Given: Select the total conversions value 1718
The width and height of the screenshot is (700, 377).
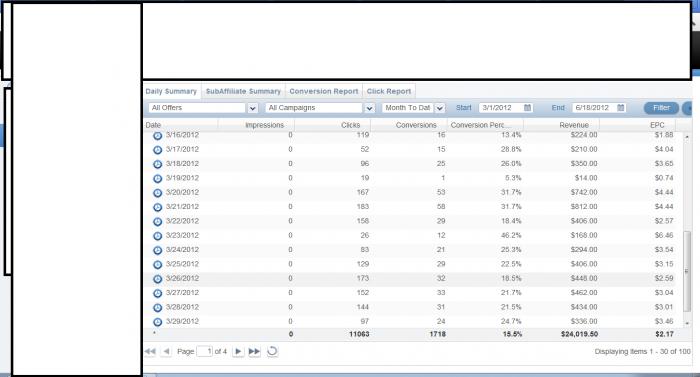Looking at the screenshot, I should pos(438,334).
